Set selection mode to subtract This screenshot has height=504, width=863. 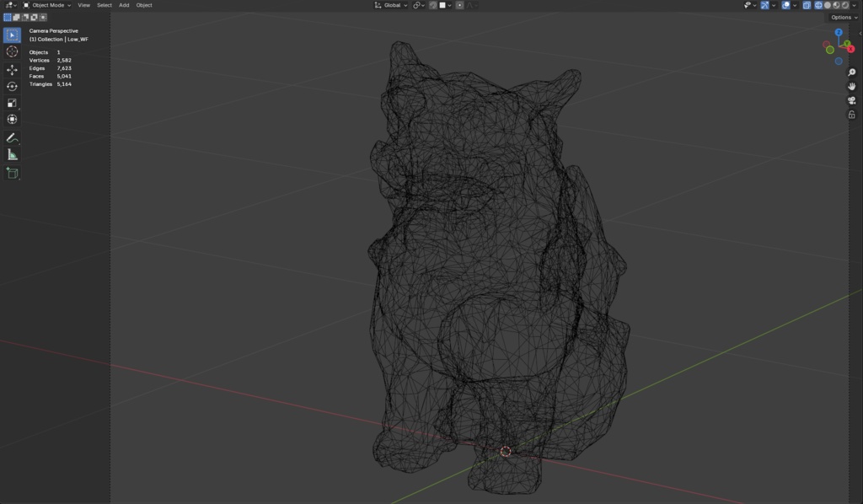(x=25, y=18)
